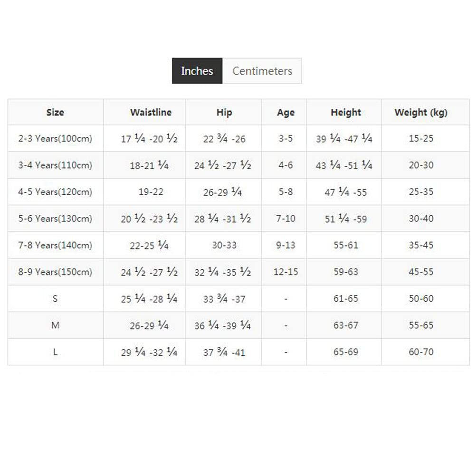Click the Height column header

[x=346, y=112]
